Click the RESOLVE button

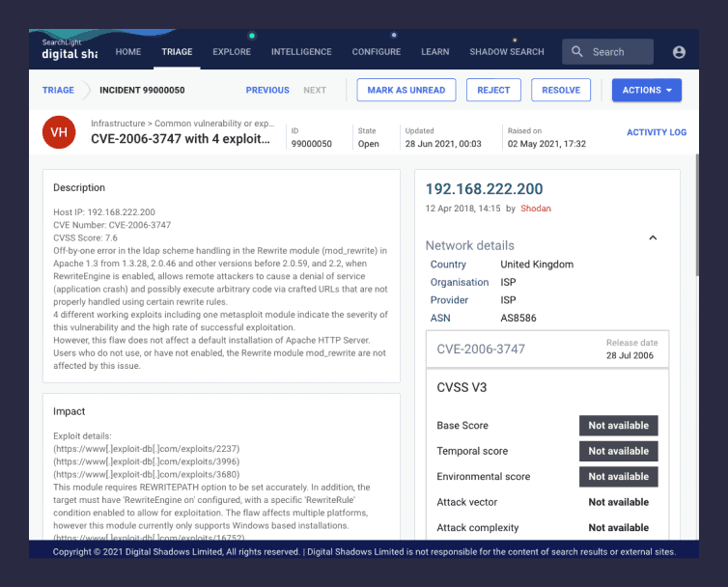click(x=561, y=90)
